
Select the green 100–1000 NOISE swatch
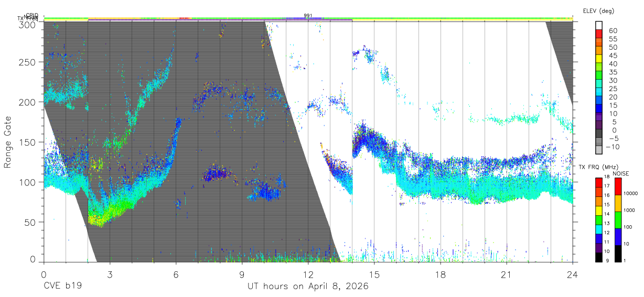click(618, 220)
